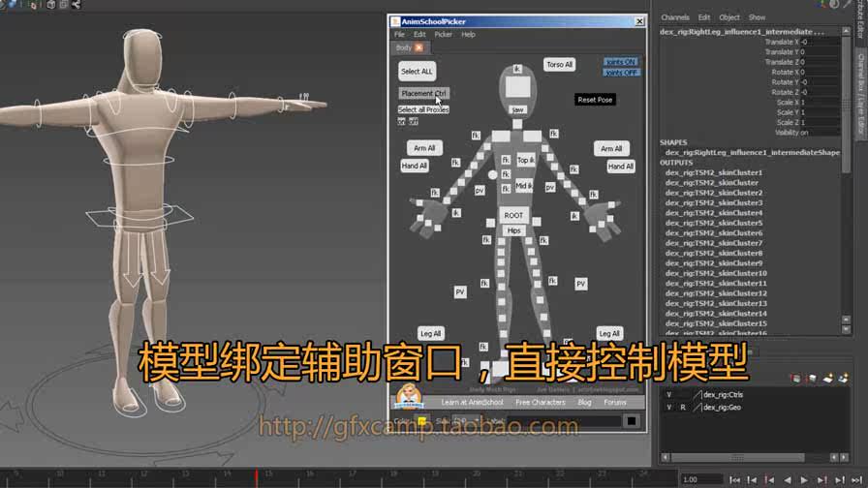Click the share icon in top toolbar
868x488 pixels.
(76, 5)
